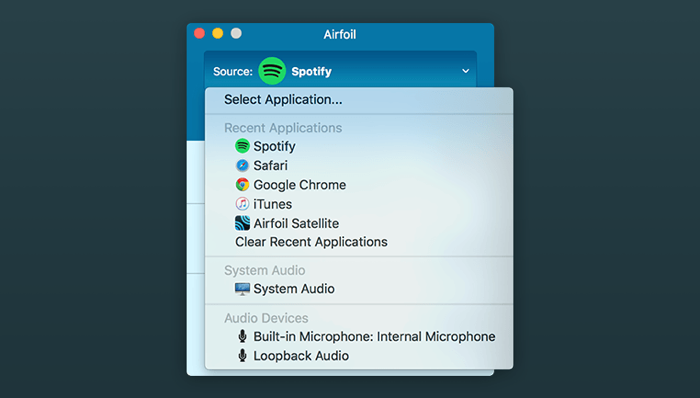The image size is (700, 398).
Task: Choose Built-in Microphone: Internal Microphone
Action: [x=374, y=336]
